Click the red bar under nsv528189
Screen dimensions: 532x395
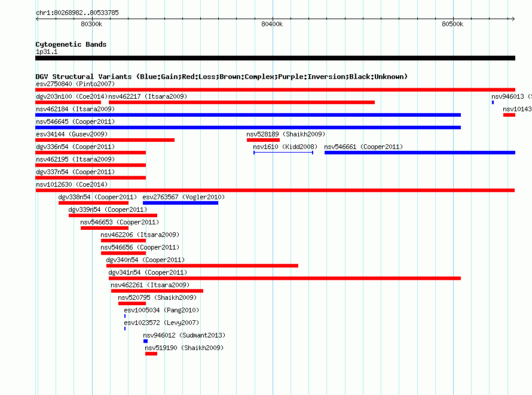(x=263, y=140)
